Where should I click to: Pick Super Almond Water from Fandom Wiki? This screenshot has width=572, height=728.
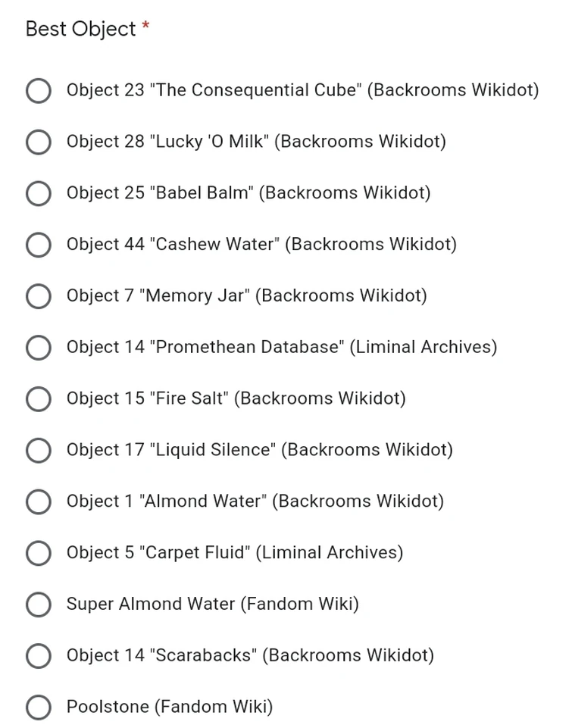[38, 605]
